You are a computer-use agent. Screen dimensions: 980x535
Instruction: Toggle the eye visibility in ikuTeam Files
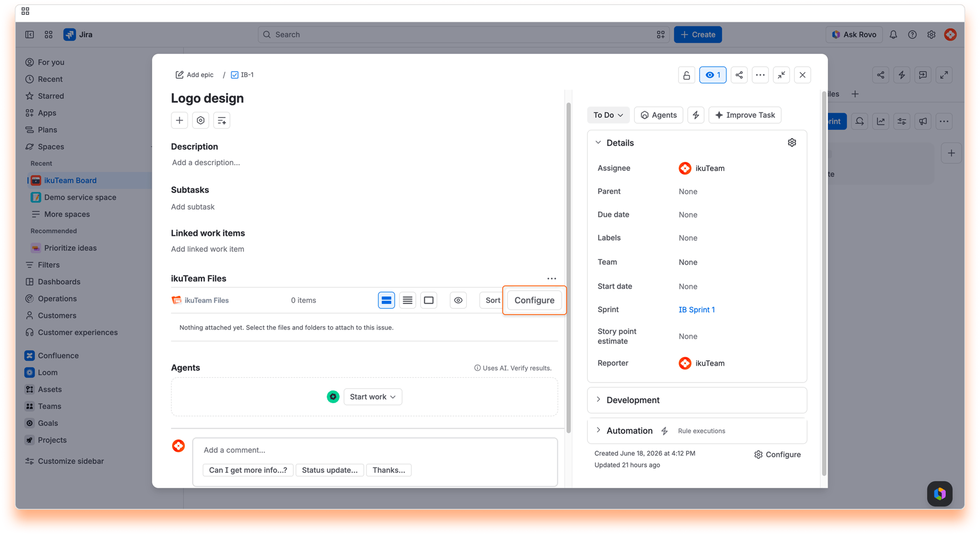(x=458, y=300)
